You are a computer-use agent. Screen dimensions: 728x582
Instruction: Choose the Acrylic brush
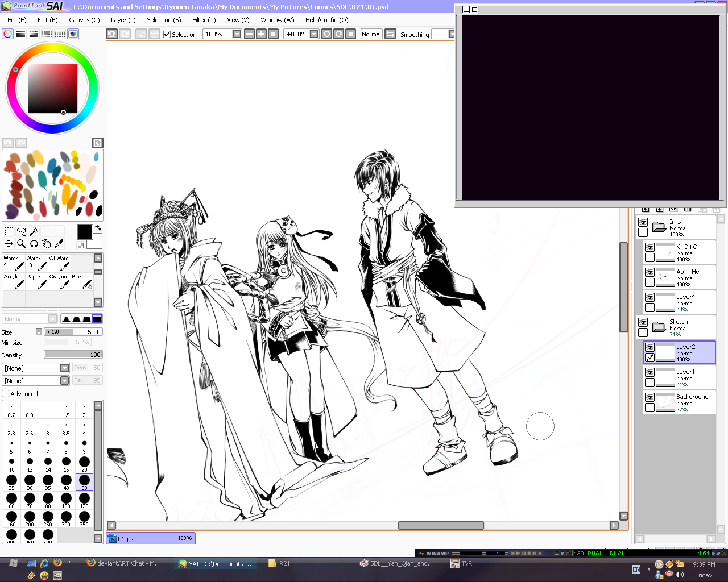(x=14, y=281)
